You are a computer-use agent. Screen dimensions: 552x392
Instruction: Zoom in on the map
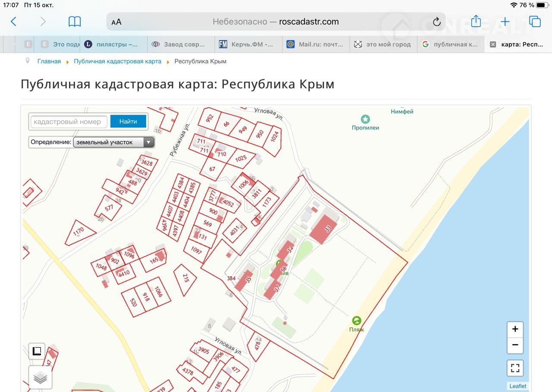pyautogui.click(x=515, y=330)
